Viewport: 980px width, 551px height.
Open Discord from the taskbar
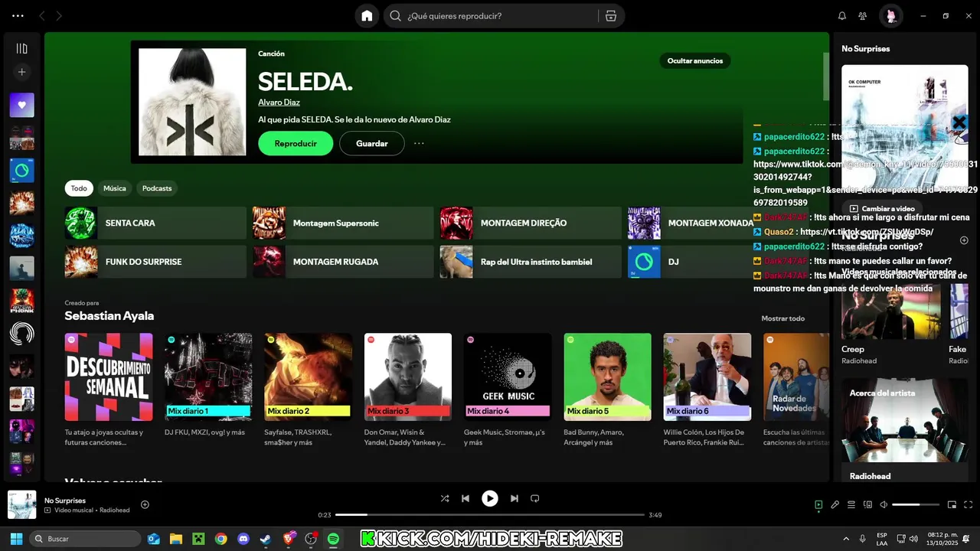coord(243,539)
